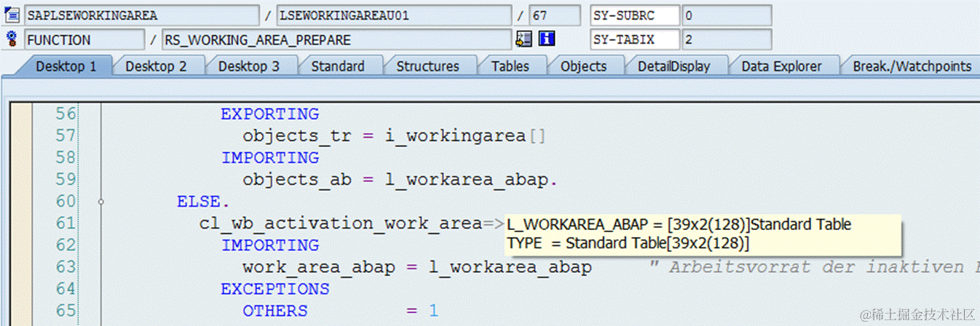Click the blue information icon
Screen dimensions: 980x326
(547, 39)
